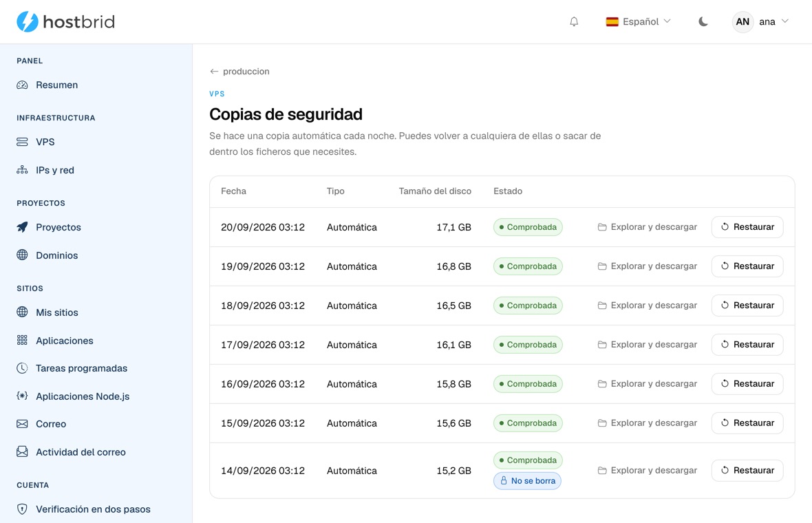The width and height of the screenshot is (812, 523).
Task: Open the ana user account menu
Action: (760, 22)
